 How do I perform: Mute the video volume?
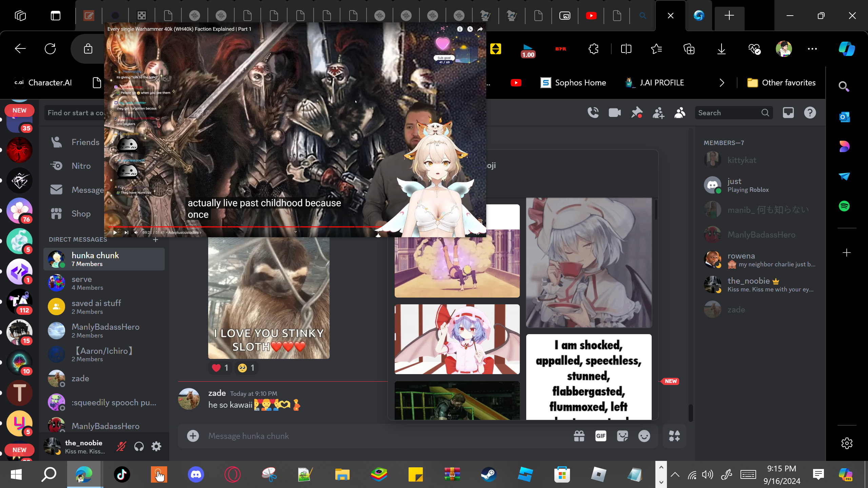click(136, 232)
